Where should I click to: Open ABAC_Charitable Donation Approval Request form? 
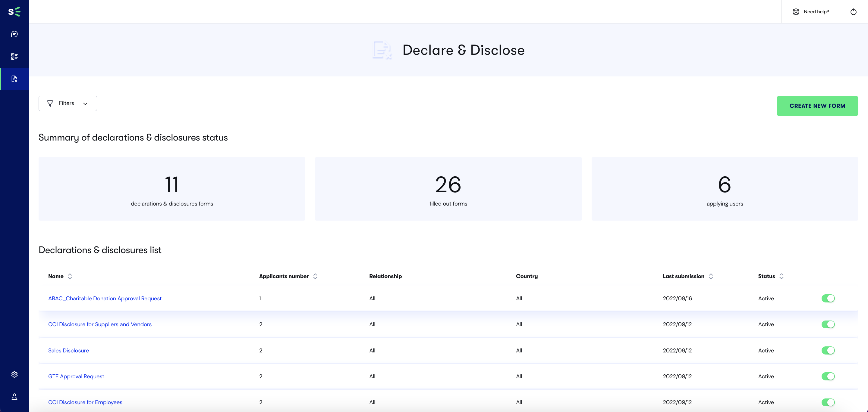tap(105, 298)
